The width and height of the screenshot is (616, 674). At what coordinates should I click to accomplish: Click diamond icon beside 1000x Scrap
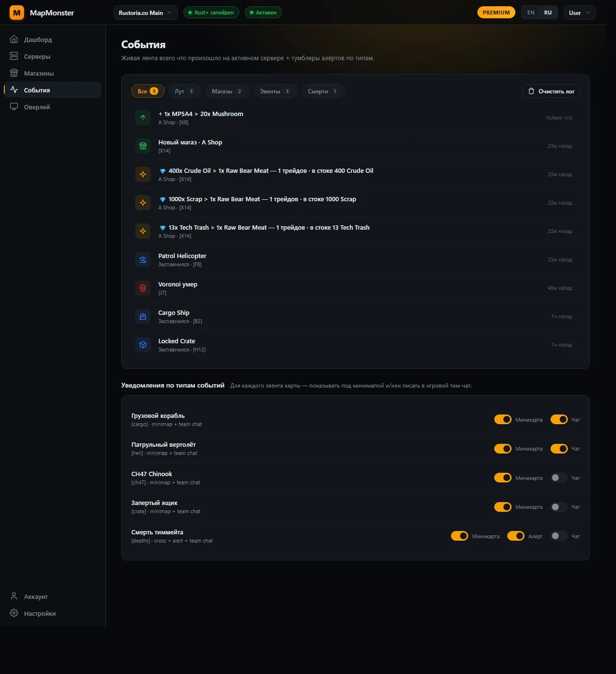pos(163,199)
